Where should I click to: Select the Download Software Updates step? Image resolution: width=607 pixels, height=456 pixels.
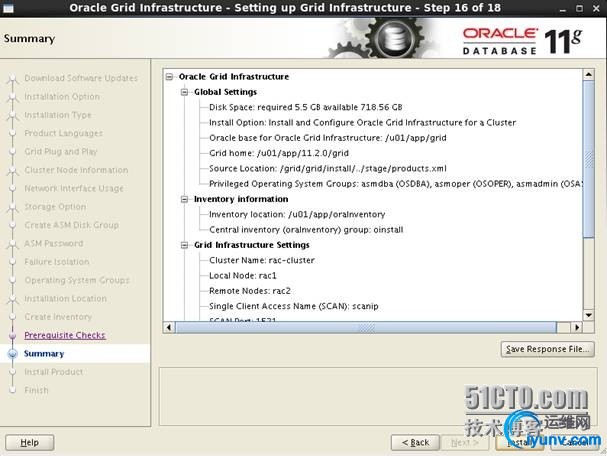coord(81,78)
